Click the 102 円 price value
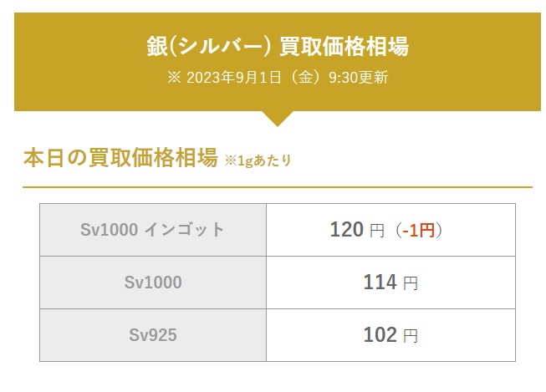This screenshot has height=392, width=546. click(x=390, y=335)
